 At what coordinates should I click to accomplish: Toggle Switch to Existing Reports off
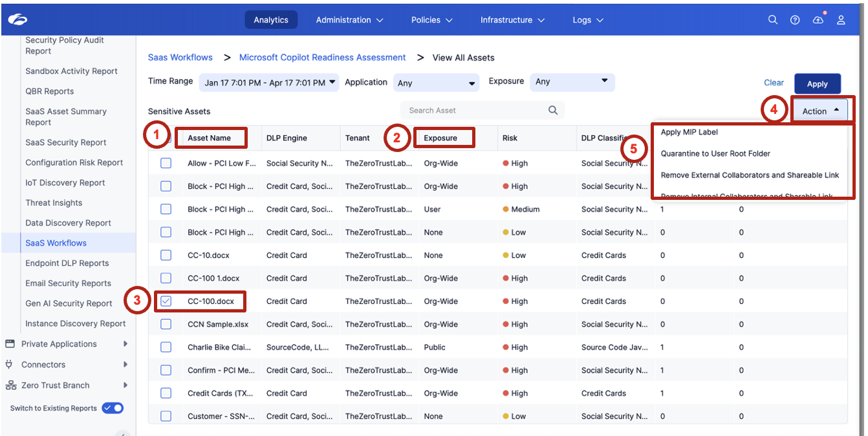[x=113, y=408]
